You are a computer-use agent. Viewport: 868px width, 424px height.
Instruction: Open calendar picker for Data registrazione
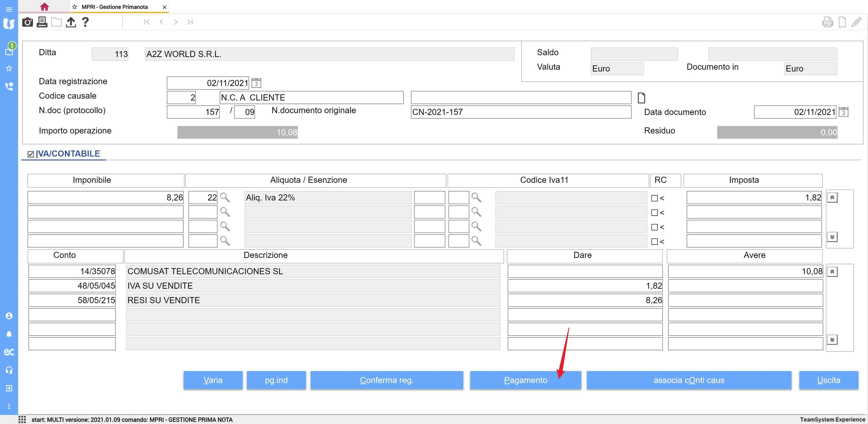point(256,83)
